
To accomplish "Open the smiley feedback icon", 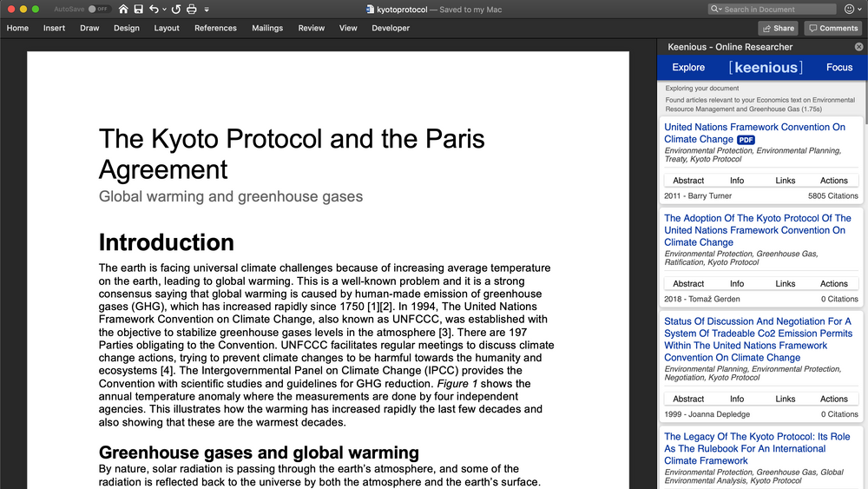I will pyautogui.click(x=849, y=9).
